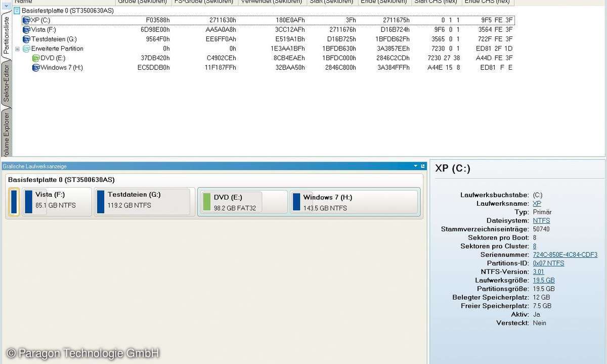Select the Testdateien (G:) 119.2 GB block in disk map
Image resolution: width=607 pixels, height=364 pixels.
(144, 202)
